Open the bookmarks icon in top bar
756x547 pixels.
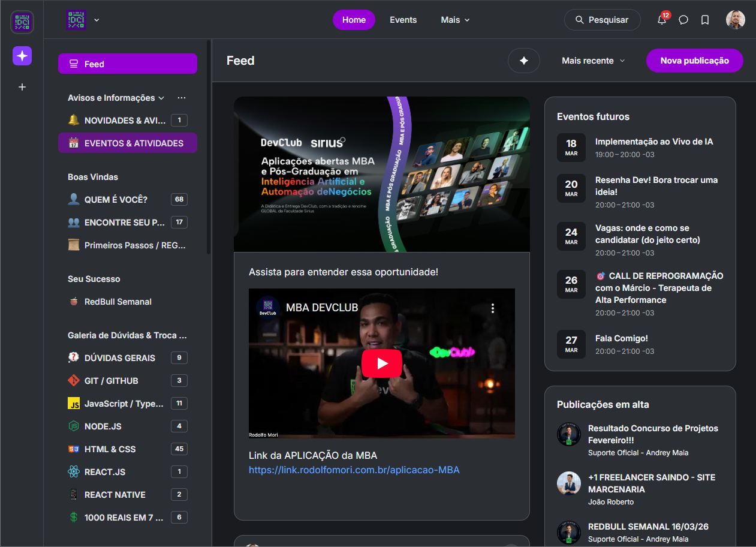tap(705, 20)
